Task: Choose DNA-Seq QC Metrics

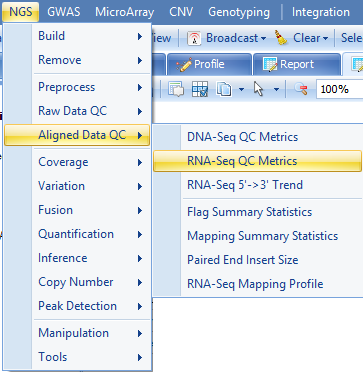Action: pyautogui.click(x=257, y=137)
